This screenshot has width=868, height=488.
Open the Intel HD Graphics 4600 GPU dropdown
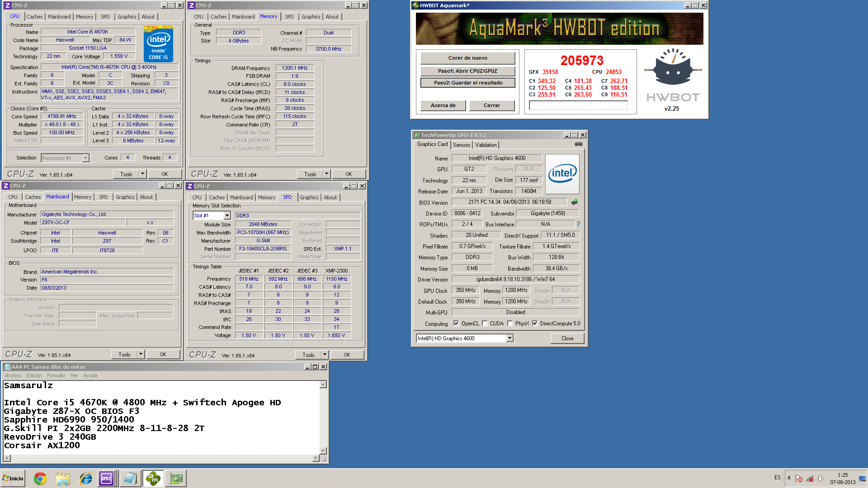pos(510,338)
